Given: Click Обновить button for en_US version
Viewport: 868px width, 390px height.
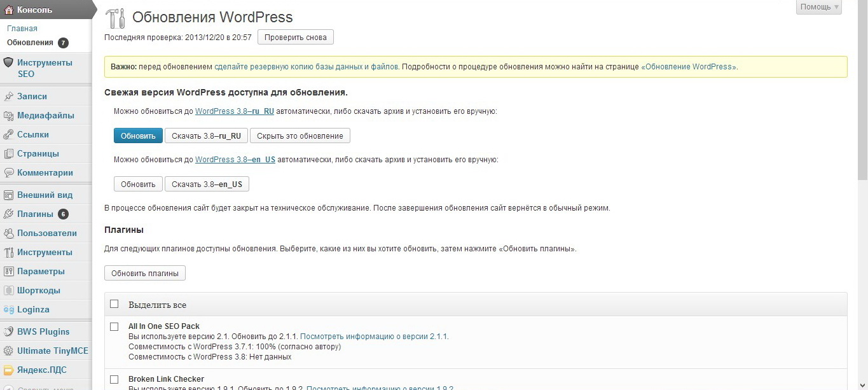Looking at the screenshot, I should 138,184.
